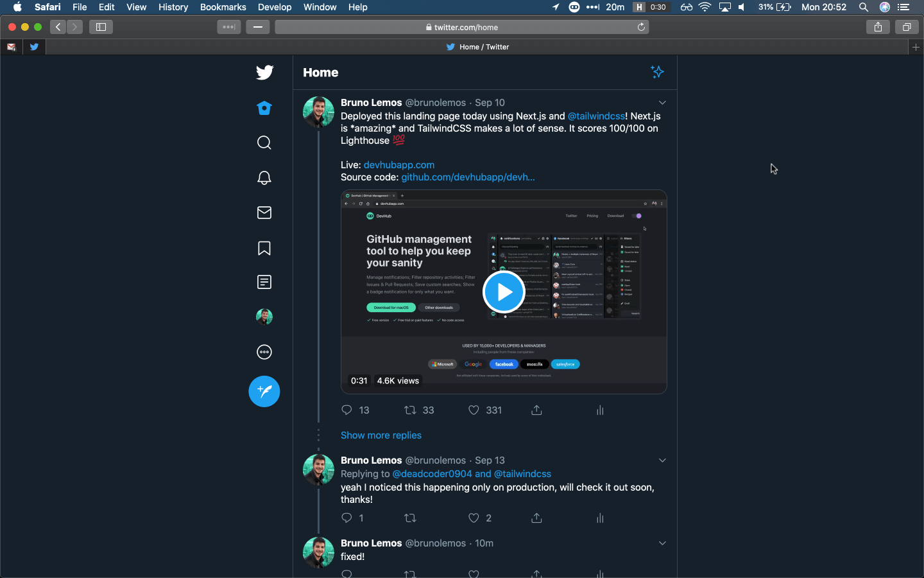
Task: Open the Bookmarks menu
Action: point(223,7)
